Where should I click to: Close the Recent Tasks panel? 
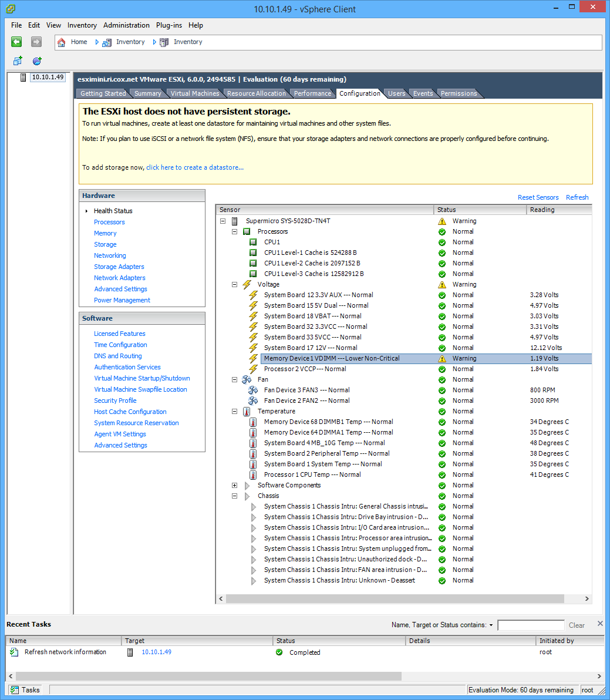pos(600,623)
